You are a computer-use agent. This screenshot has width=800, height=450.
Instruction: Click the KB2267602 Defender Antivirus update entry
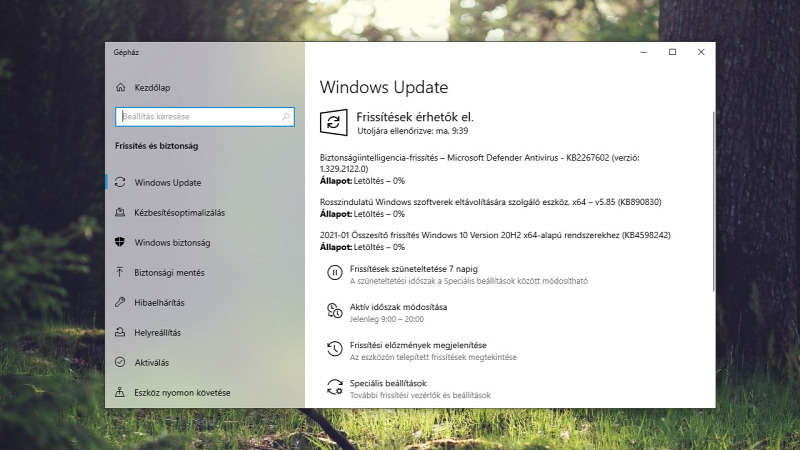tap(480, 169)
